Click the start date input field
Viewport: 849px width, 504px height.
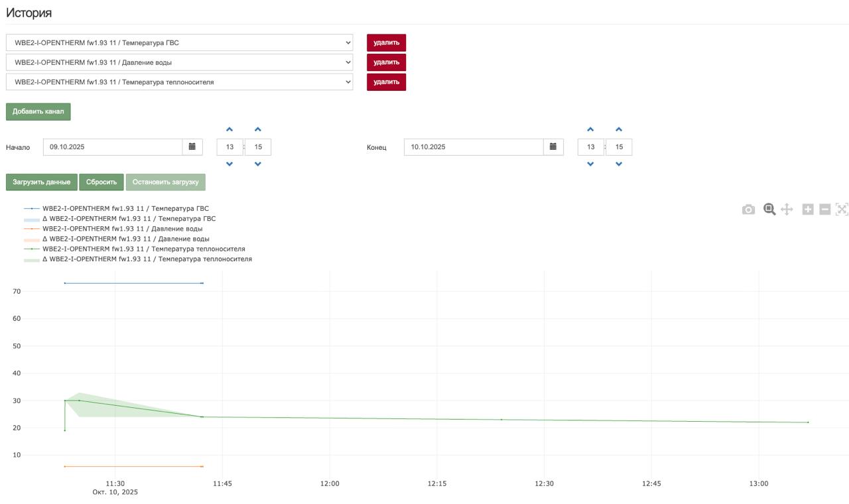[113, 147]
